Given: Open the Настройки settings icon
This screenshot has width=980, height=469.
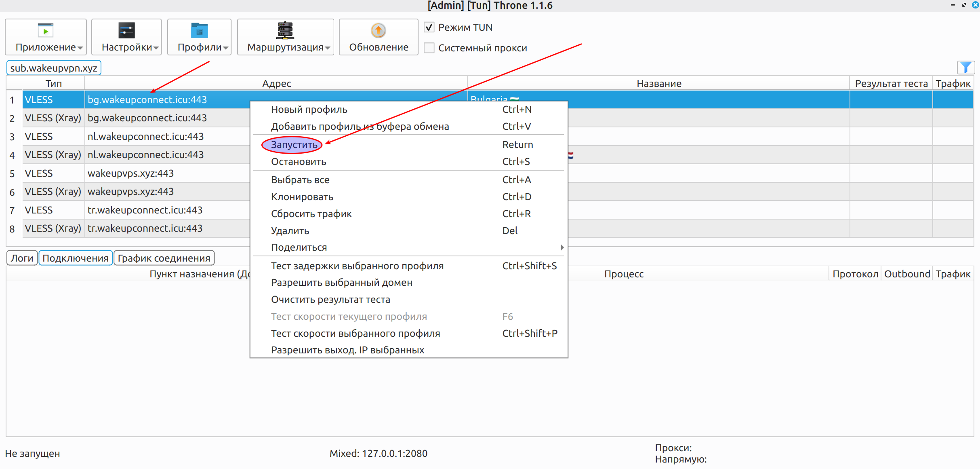Looking at the screenshot, I should [126, 30].
